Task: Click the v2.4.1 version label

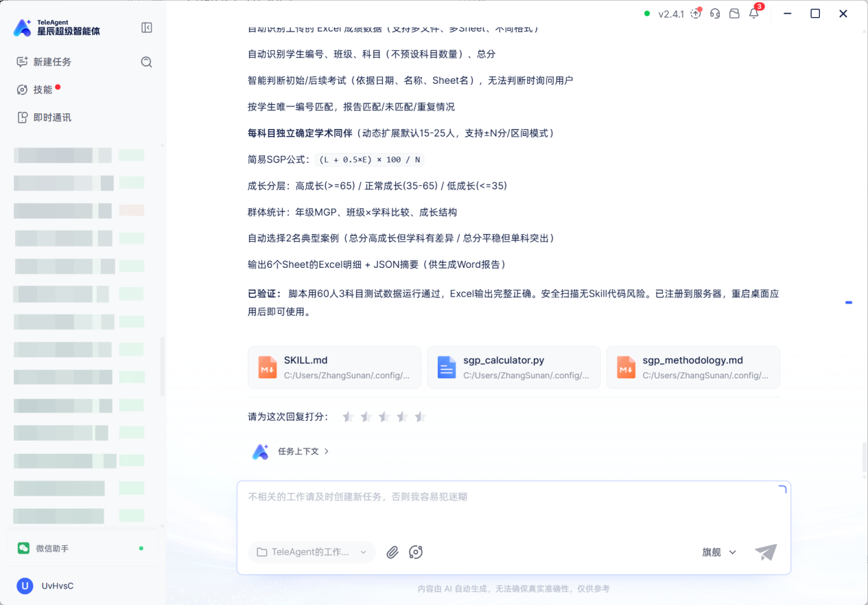Action: coord(671,14)
